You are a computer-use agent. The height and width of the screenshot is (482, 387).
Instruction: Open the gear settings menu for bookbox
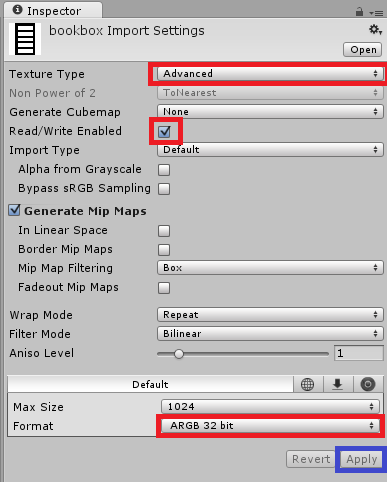(x=375, y=30)
